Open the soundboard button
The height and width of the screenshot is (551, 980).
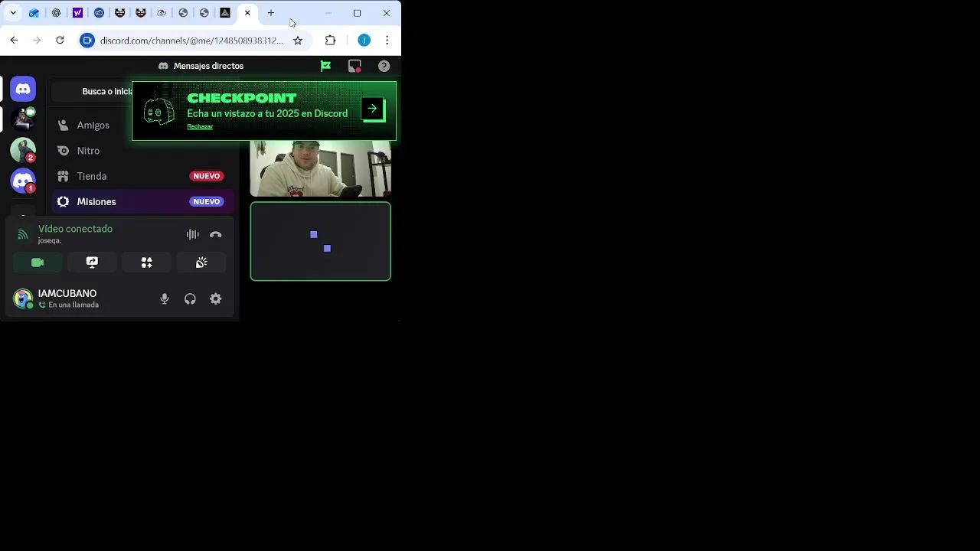[201, 262]
